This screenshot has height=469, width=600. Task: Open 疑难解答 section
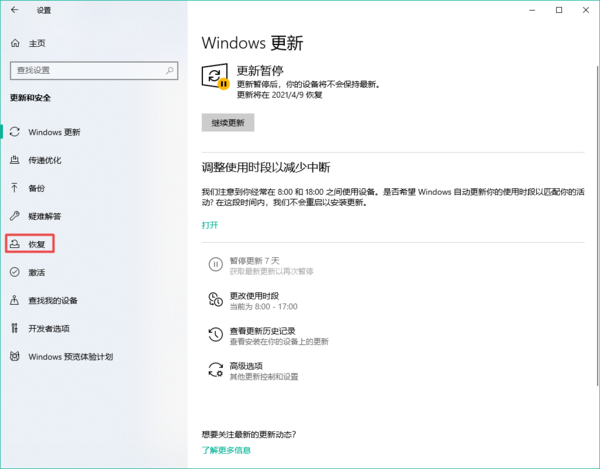[x=45, y=216]
